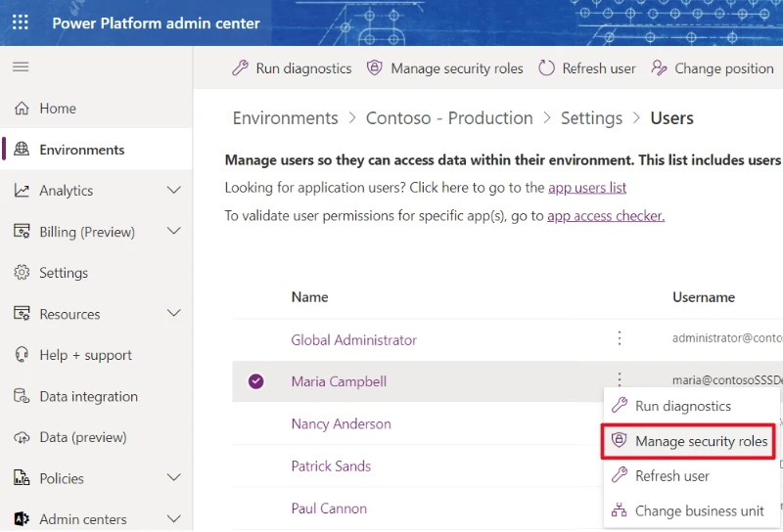Collapse navigation with the hamburger icon
Viewport: 783px width, 532px height.
[21, 66]
